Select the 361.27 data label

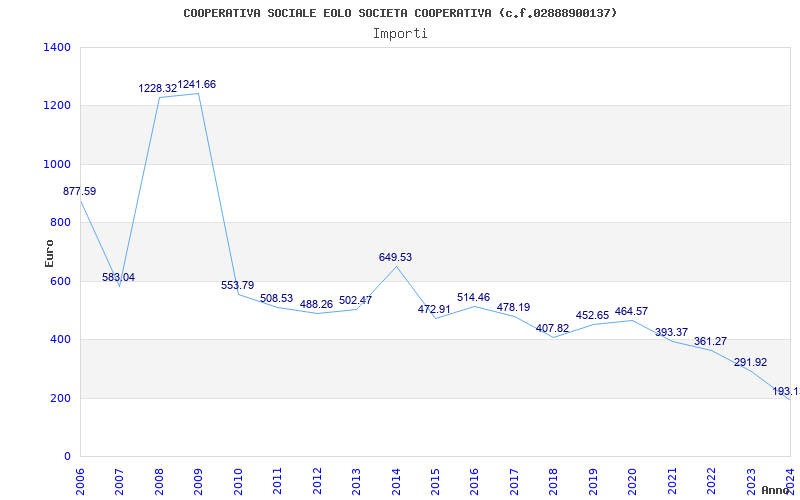point(710,341)
